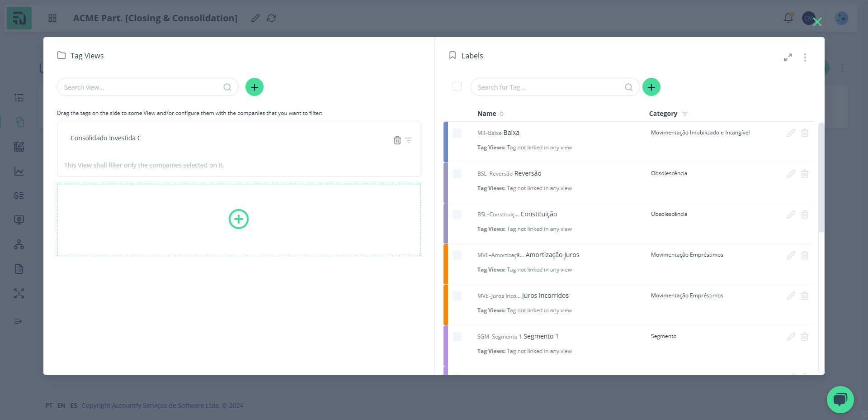Check the Amortização Juros label checkbox

click(457, 255)
